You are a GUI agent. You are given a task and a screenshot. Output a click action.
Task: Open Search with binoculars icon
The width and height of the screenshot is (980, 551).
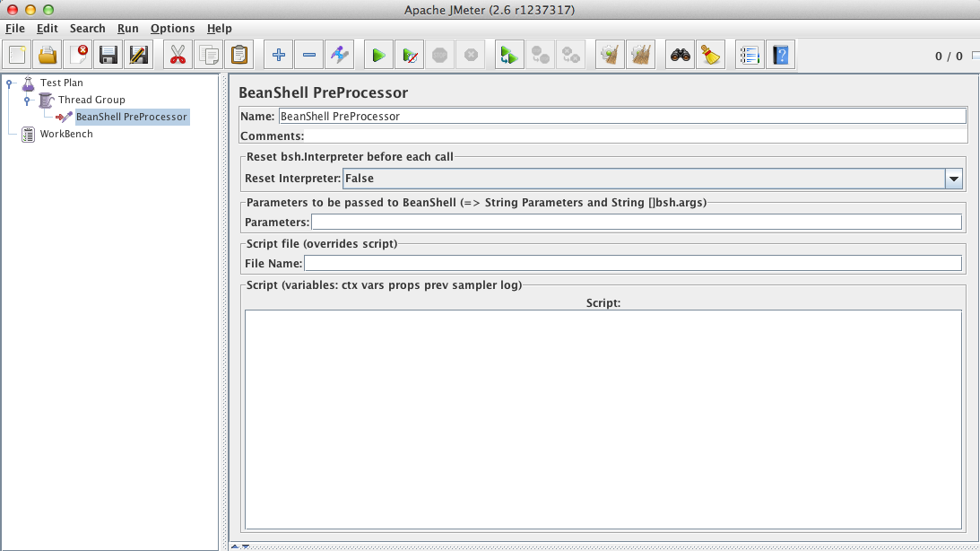point(680,55)
